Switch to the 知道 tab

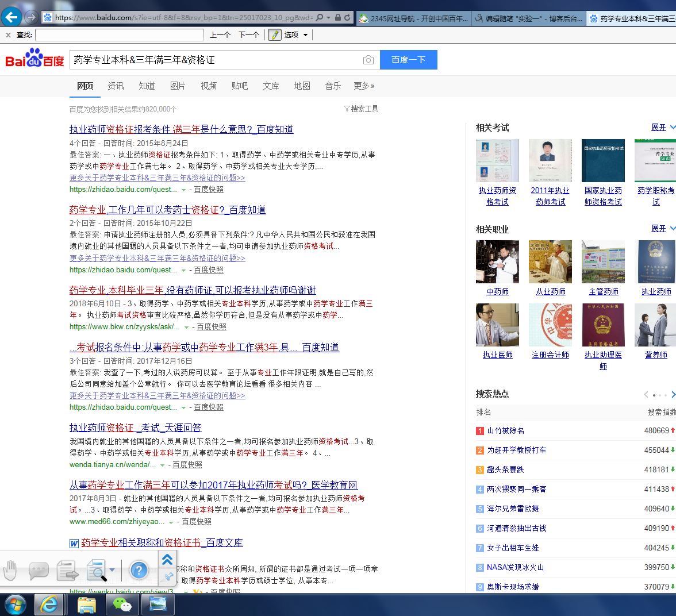click(x=147, y=86)
